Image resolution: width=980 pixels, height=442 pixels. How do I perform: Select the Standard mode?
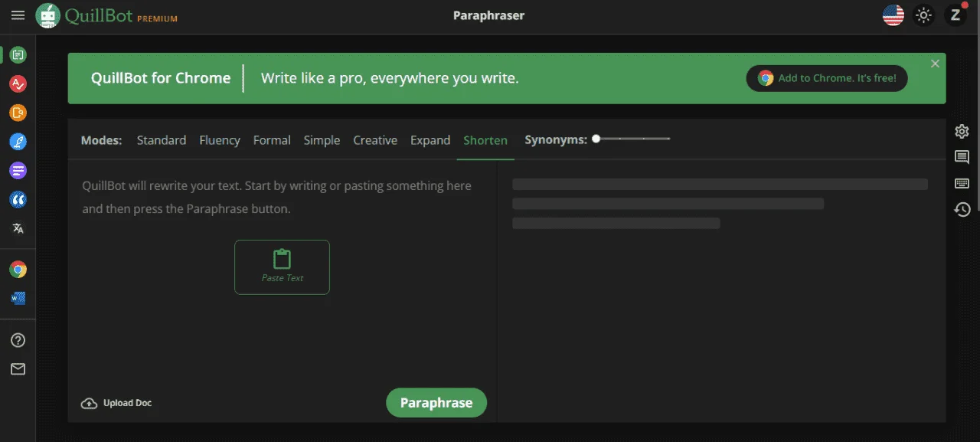[x=162, y=140]
